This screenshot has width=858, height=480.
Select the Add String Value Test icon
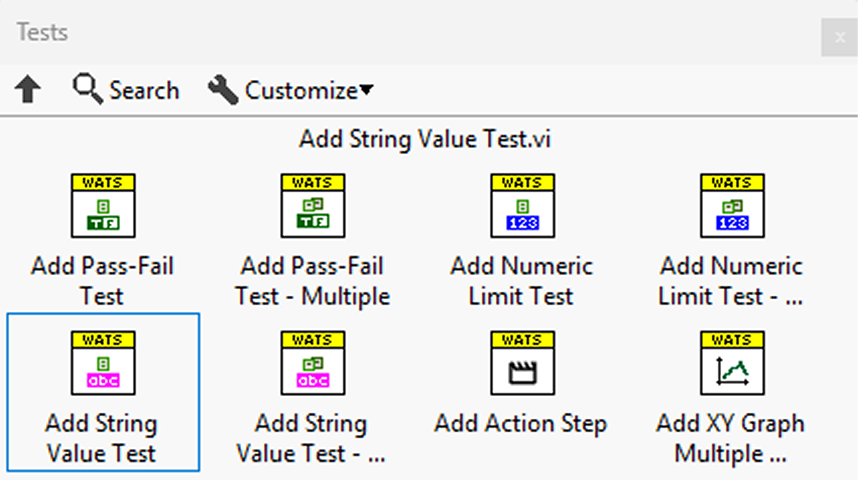pyautogui.click(x=102, y=361)
